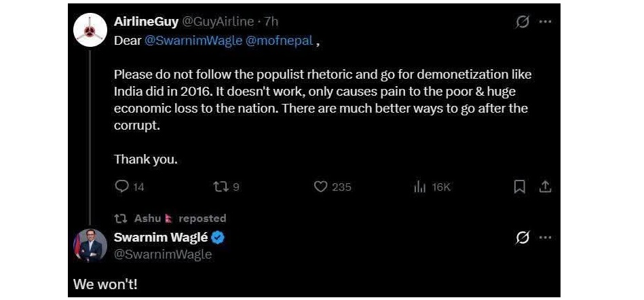The image size is (644, 300).
Task: Reply to AirlineGuy's tweet
Action: pyautogui.click(x=122, y=187)
